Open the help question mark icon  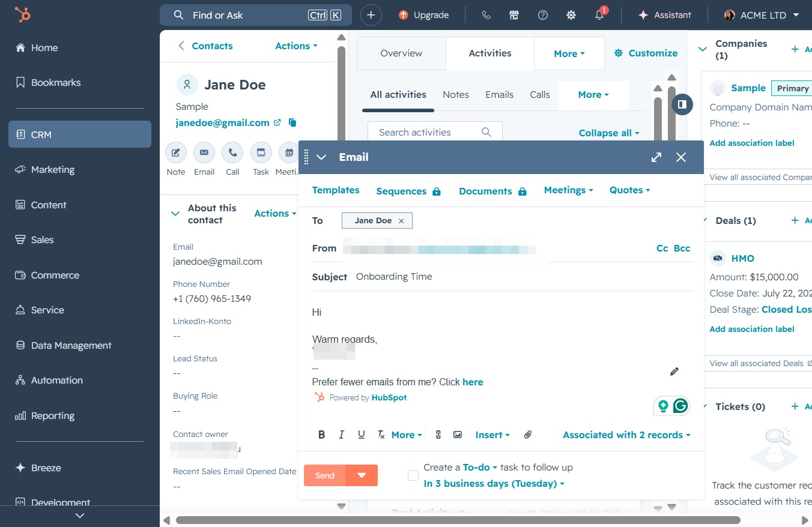coord(543,15)
